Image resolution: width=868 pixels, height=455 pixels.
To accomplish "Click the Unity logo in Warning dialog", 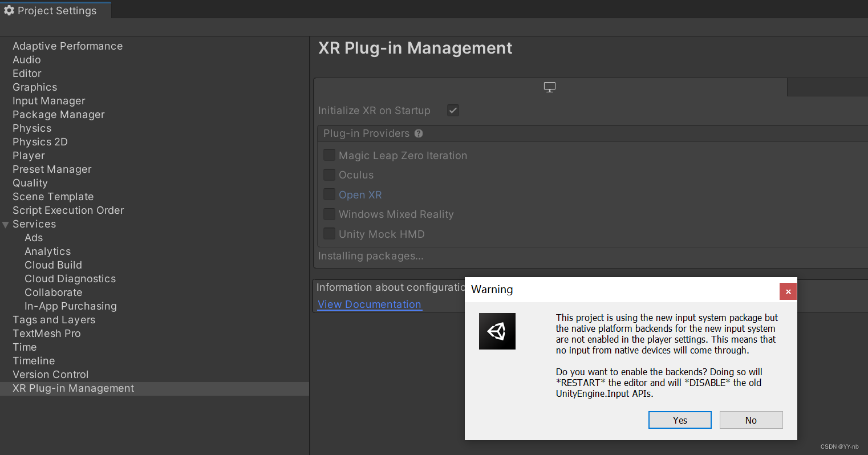I will click(497, 331).
